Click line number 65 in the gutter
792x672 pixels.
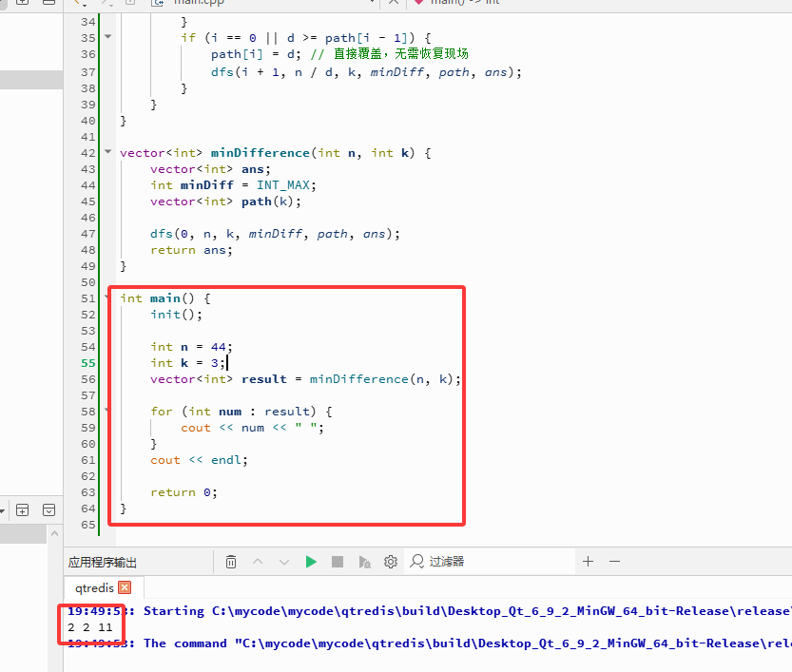pos(87,525)
